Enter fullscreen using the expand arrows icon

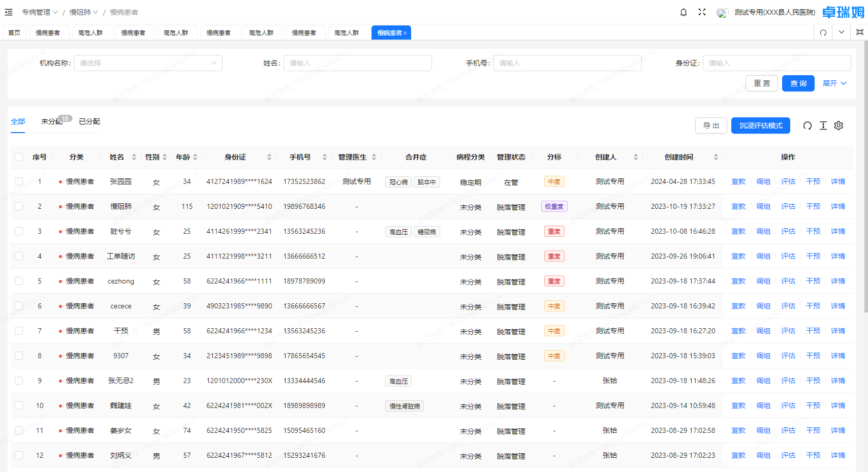pyautogui.click(x=702, y=12)
